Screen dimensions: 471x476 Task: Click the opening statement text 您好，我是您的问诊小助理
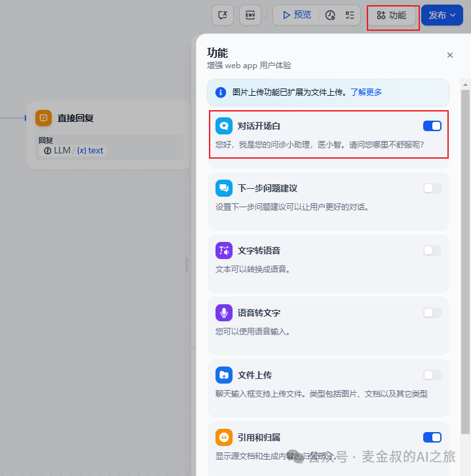[320, 144]
